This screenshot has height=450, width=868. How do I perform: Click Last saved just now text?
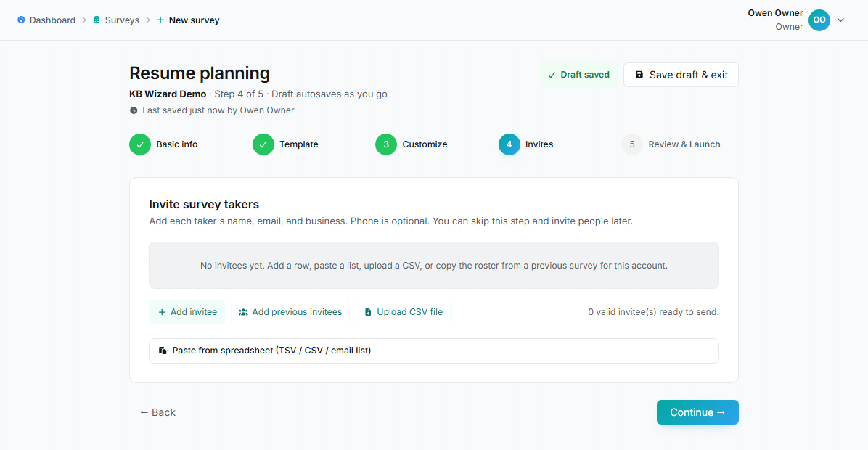(x=218, y=110)
